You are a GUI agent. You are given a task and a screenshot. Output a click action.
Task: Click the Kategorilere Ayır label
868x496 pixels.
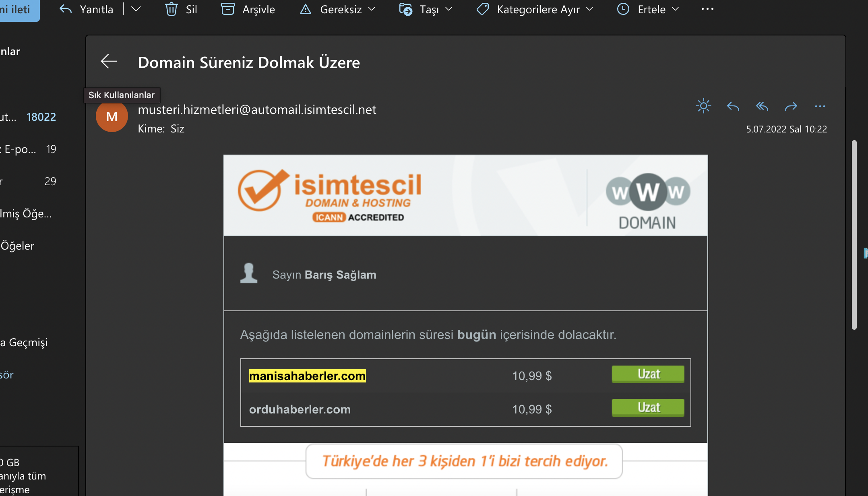[539, 9]
